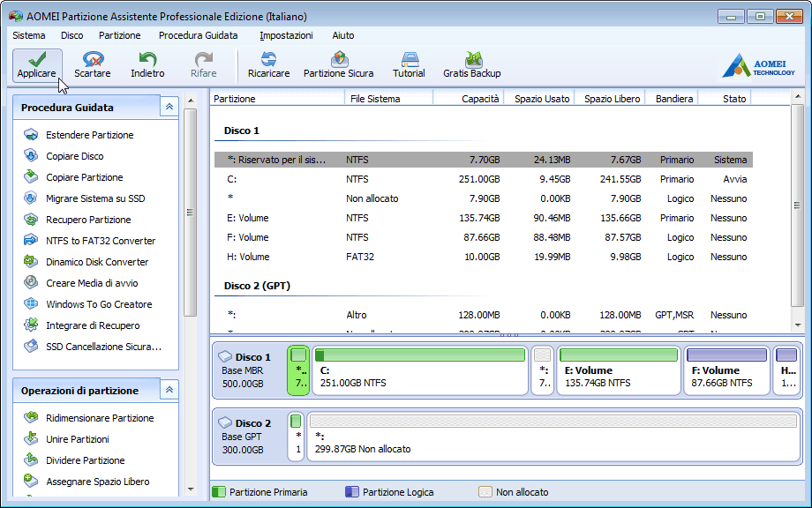Choose Ridimensionare Partizione operation

[100, 418]
